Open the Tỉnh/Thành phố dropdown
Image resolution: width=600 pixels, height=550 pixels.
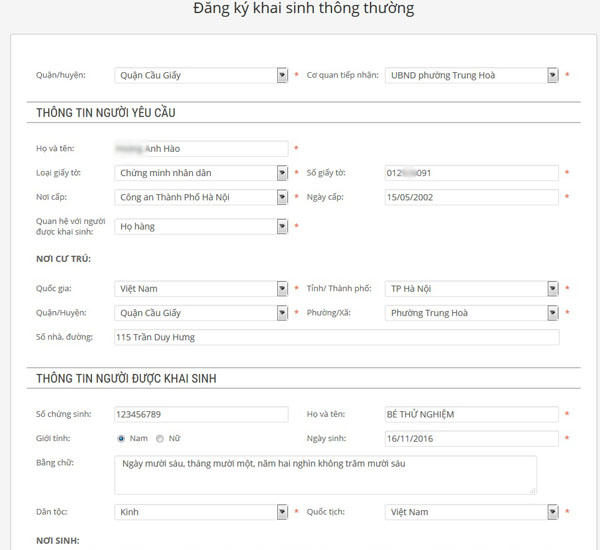pyautogui.click(x=552, y=289)
